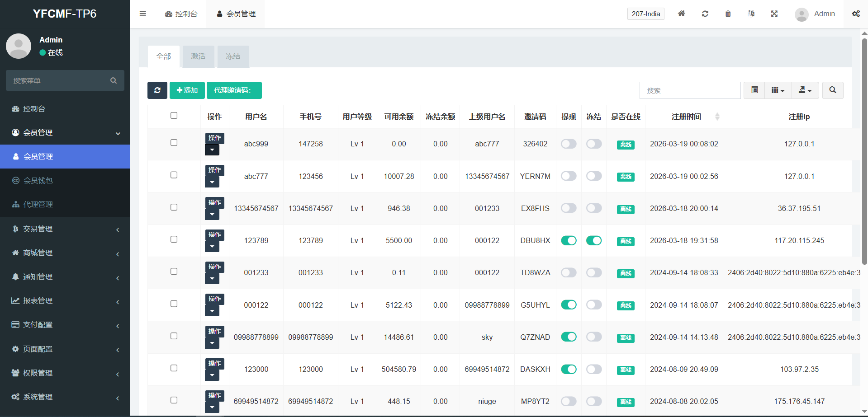Viewport: 868px width, 417px height.
Task: Refresh table with dark refresh button
Action: (x=157, y=90)
